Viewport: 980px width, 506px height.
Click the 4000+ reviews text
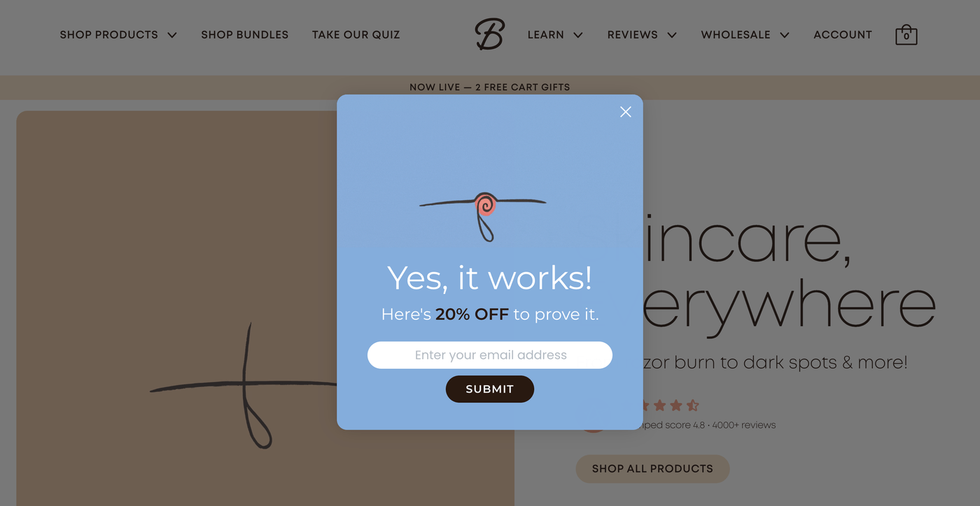point(743,425)
